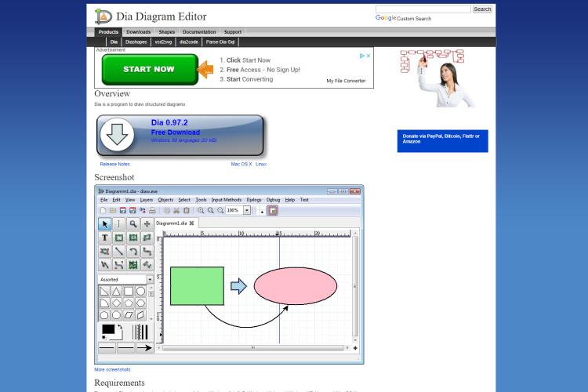Expand the Assorted shape sheet dropdown
This screenshot has height=392, width=588.
(x=150, y=279)
